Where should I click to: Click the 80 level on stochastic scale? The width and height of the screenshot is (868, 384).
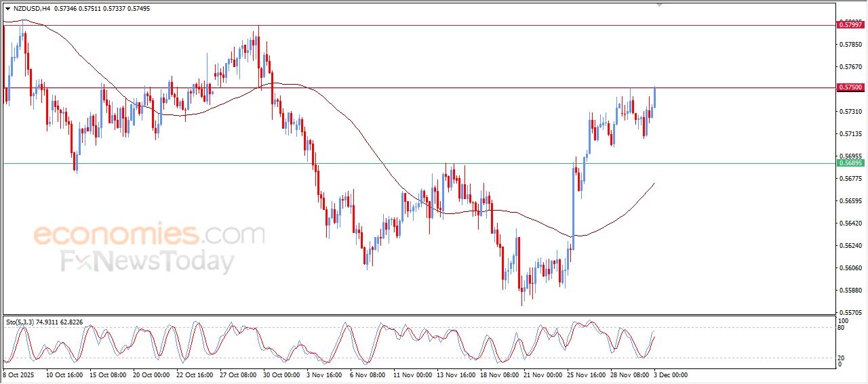tap(843, 328)
